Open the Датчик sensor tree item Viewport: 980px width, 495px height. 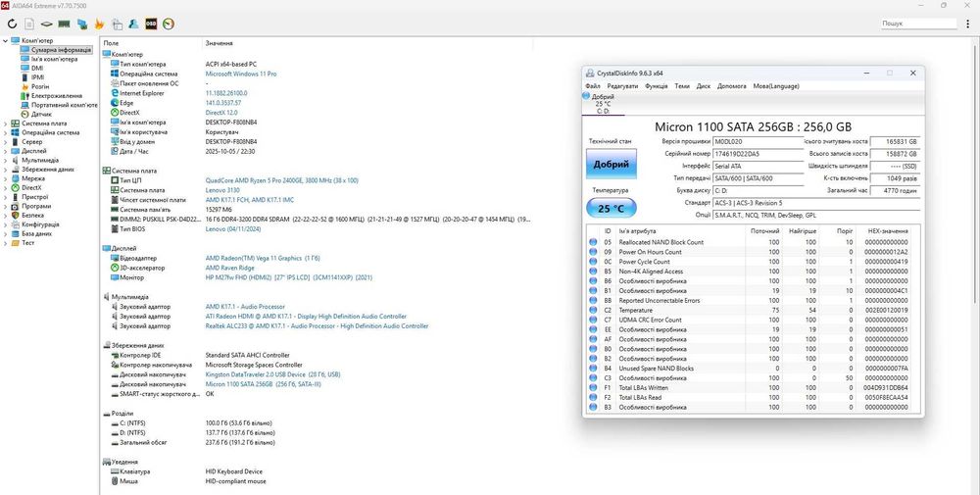(41, 115)
